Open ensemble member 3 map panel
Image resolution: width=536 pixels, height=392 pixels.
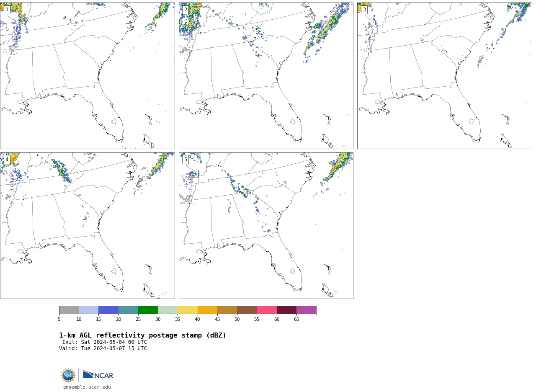coord(445,76)
